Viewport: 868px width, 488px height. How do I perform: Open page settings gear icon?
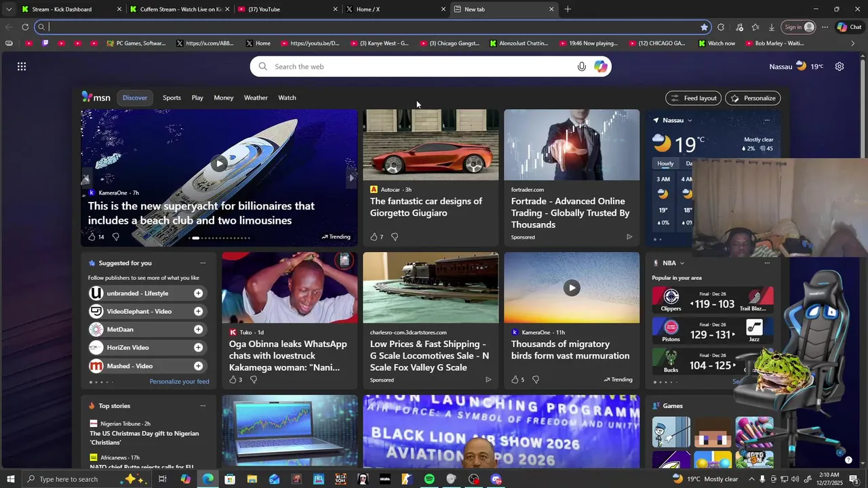(840, 66)
